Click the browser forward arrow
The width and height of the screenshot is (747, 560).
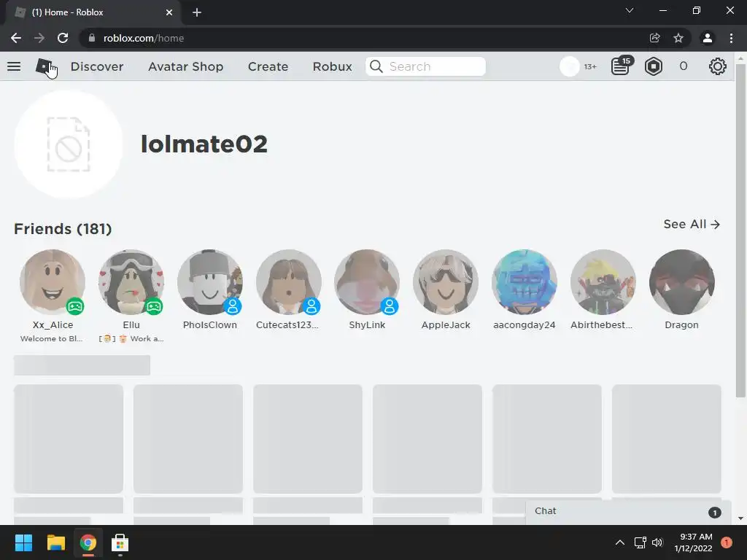(39, 38)
